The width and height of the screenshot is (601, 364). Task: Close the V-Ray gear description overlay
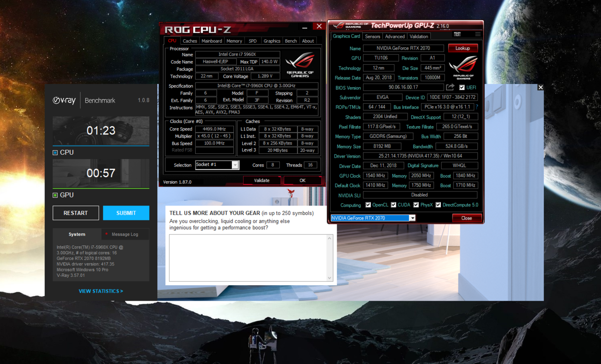540,87
